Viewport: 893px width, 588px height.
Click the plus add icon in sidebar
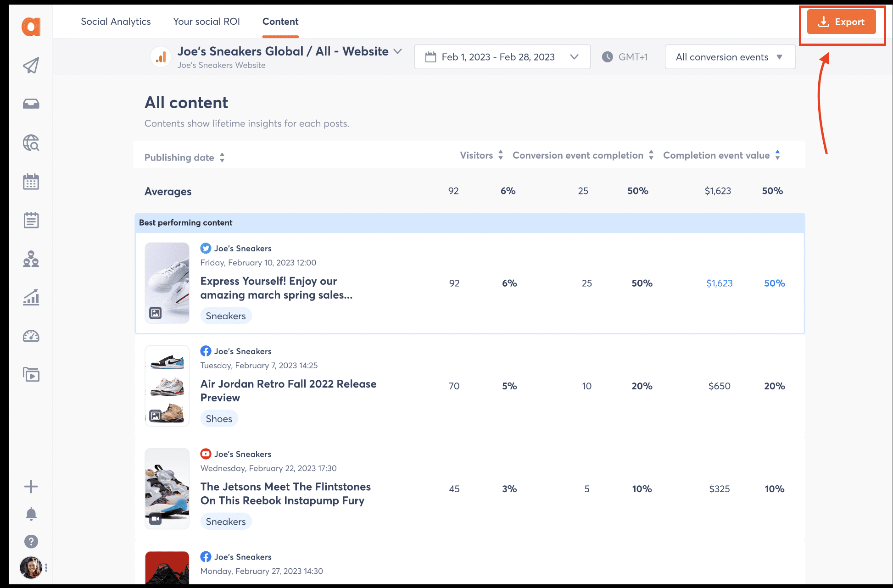[x=31, y=486]
